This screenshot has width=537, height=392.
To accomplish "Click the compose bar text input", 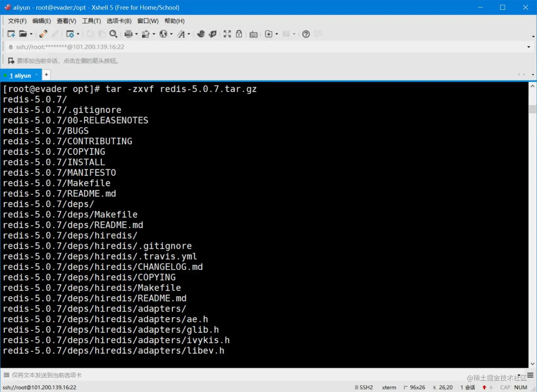I will click(x=261, y=375).
